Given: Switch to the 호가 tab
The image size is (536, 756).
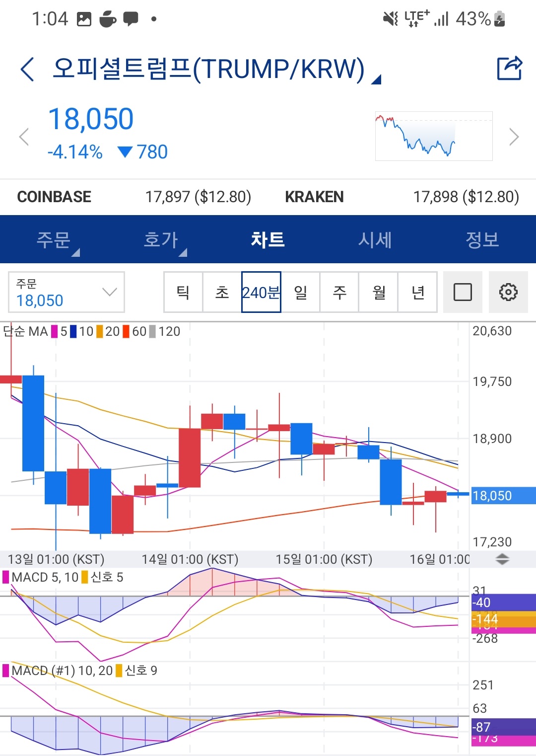Looking at the screenshot, I should pos(161,239).
